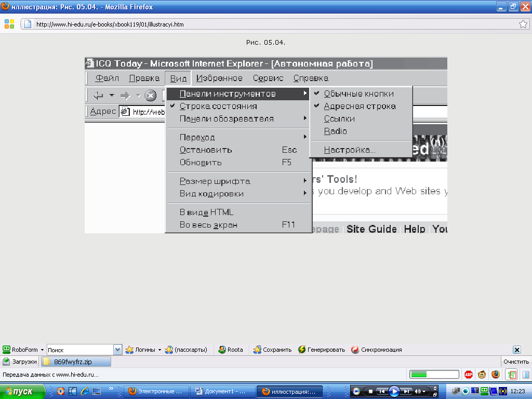This screenshot has height=399, width=532.
Task: Open the Файл menu in the illustration
Action: point(107,78)
